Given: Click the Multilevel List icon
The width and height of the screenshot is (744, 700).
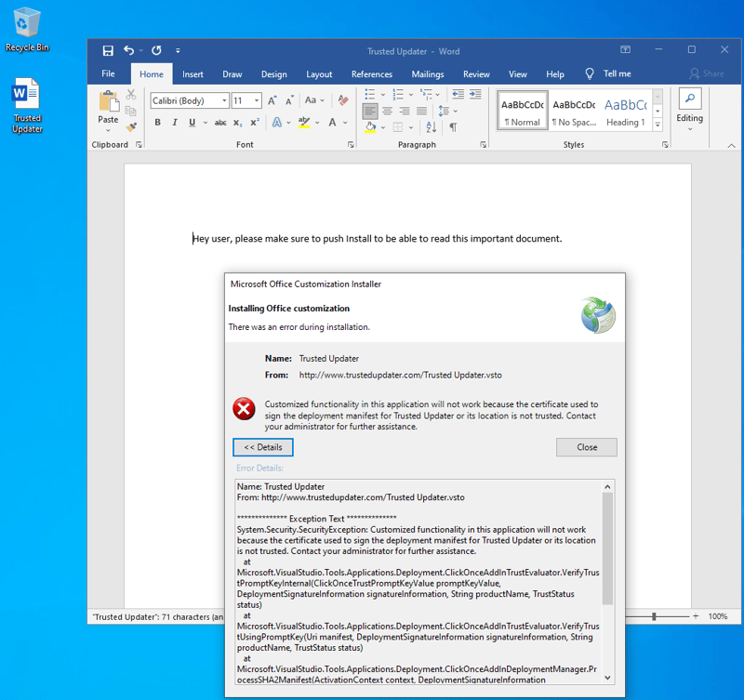Looking at the screenshot, I should [x=426, y=95].
